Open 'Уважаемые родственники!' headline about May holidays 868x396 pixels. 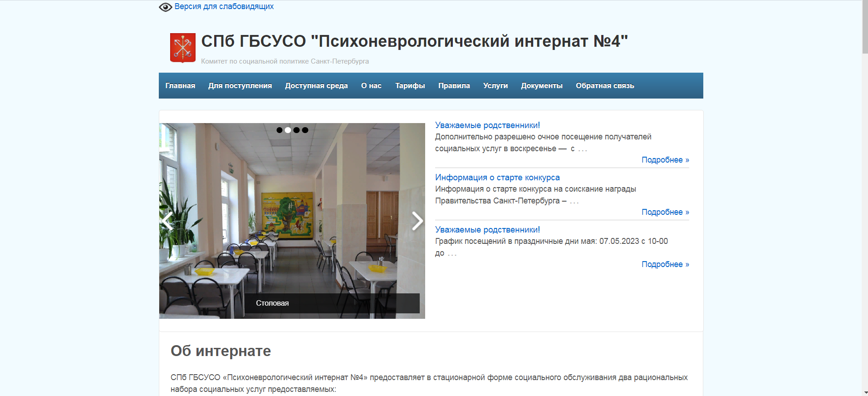click(487, 230)
